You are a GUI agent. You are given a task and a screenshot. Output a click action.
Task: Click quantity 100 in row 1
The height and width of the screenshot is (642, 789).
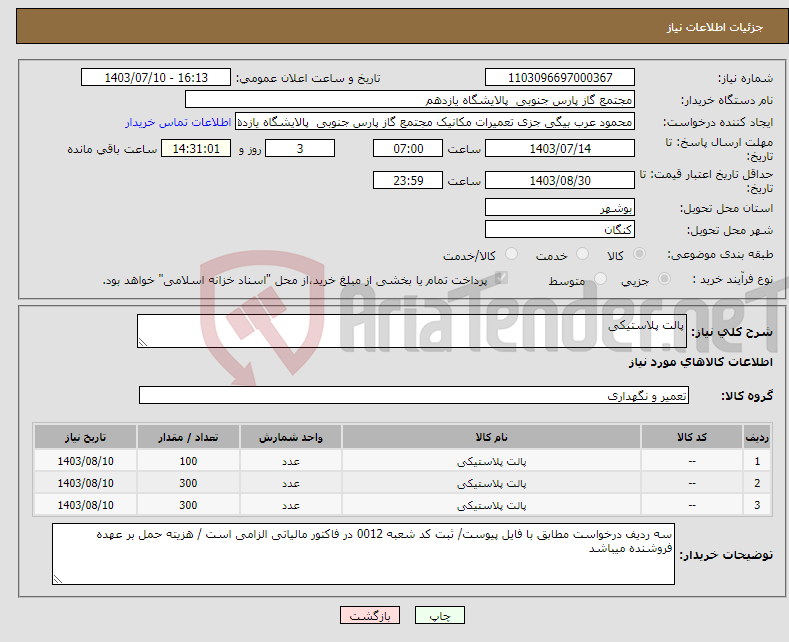[x=188, y=461]
